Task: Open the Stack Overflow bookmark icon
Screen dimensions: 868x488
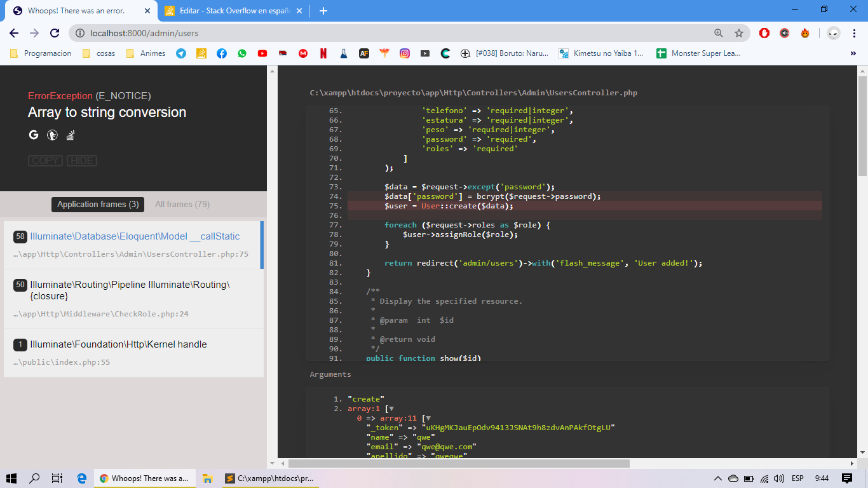Action: 201,53
